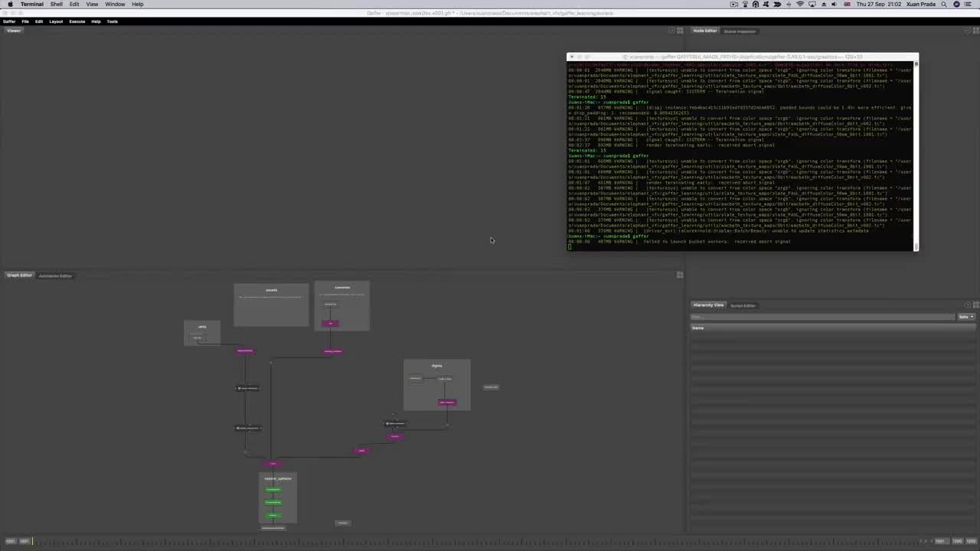
Task: Select bottom green node in render options backdrop
Action: 273,515
